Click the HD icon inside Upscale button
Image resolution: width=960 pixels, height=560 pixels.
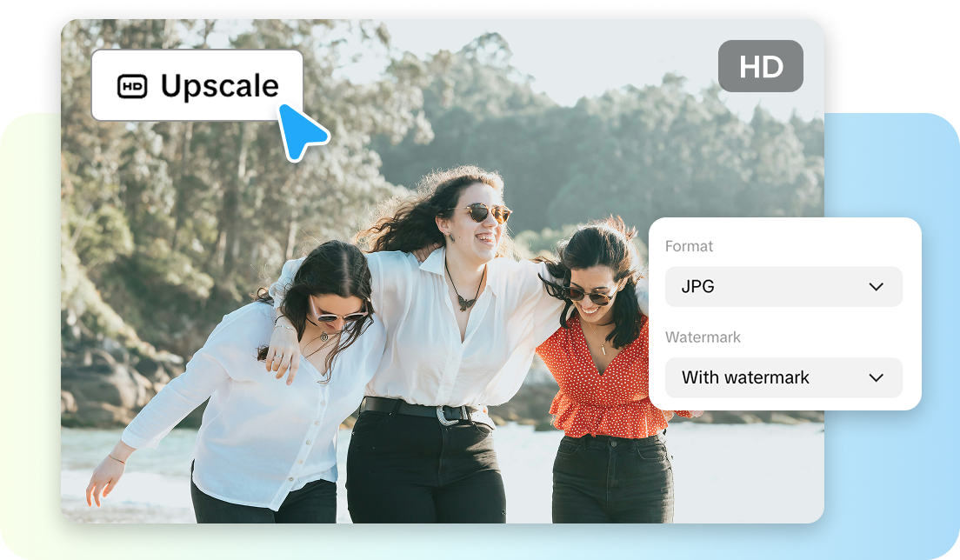(132, 86)
